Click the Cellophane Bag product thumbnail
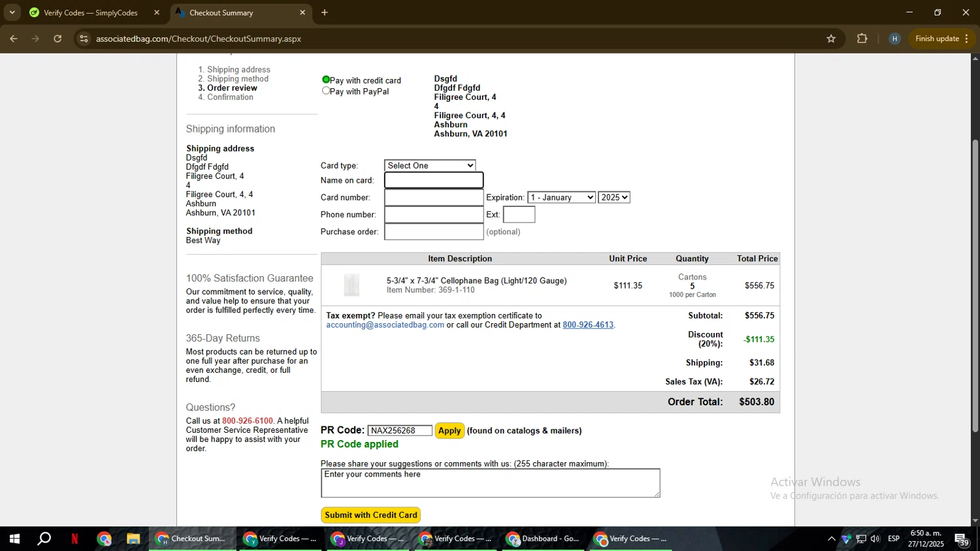 pyautogui.click(x=351, y=285)
